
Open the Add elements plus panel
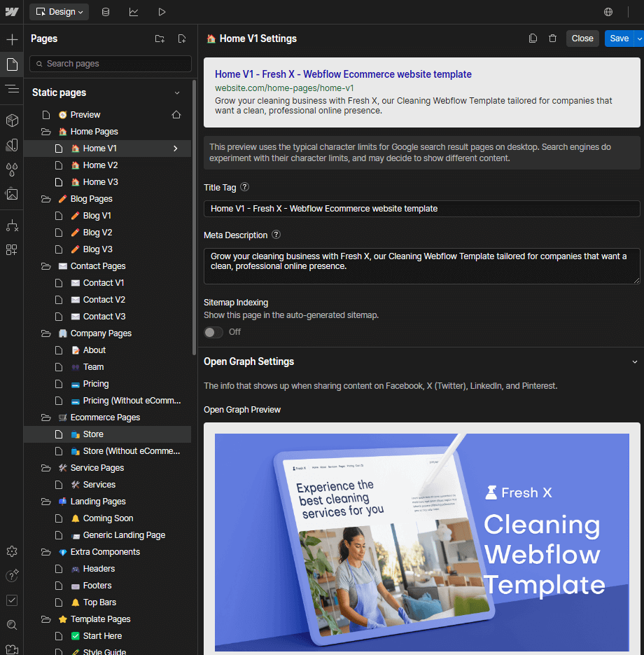[12, 40]
